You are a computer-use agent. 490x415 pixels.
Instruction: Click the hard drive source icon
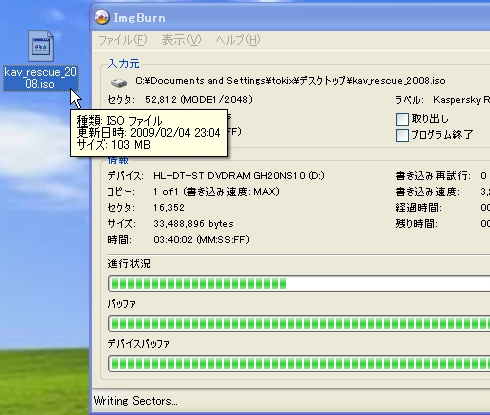pyautogui.click(x=119, y=82)
